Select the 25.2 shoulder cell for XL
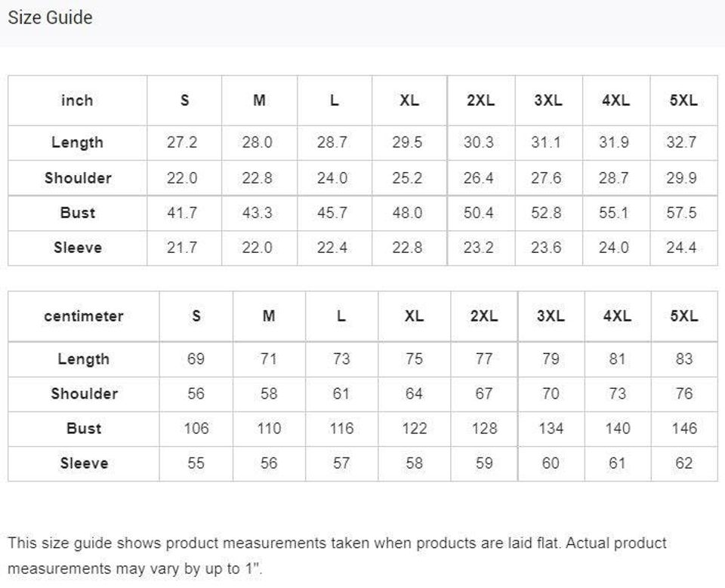 coord(408,178)
